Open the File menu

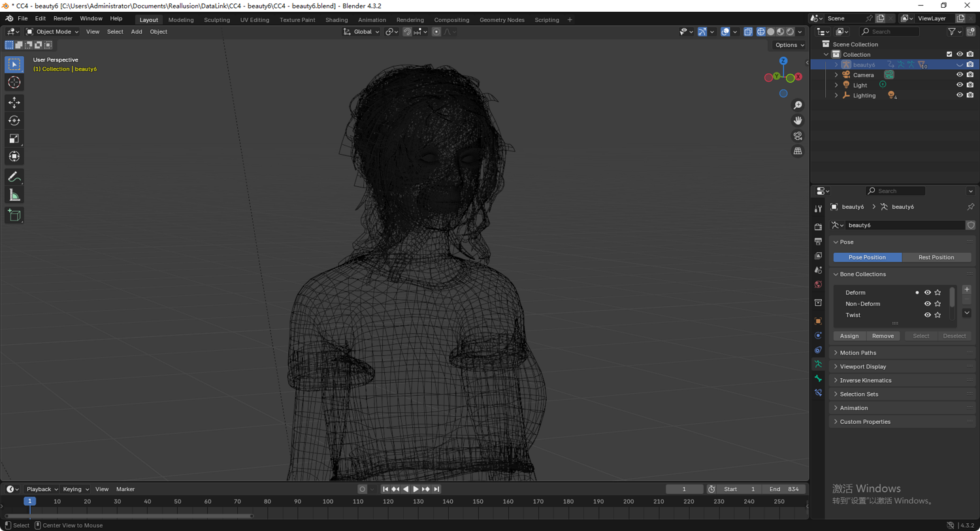click(22, 19)
